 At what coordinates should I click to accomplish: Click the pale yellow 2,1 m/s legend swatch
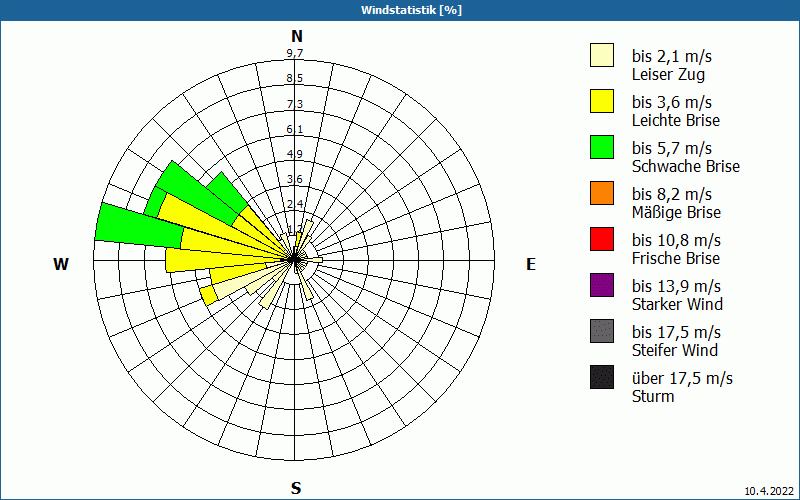pyautogui.click(x=602, y=55)
